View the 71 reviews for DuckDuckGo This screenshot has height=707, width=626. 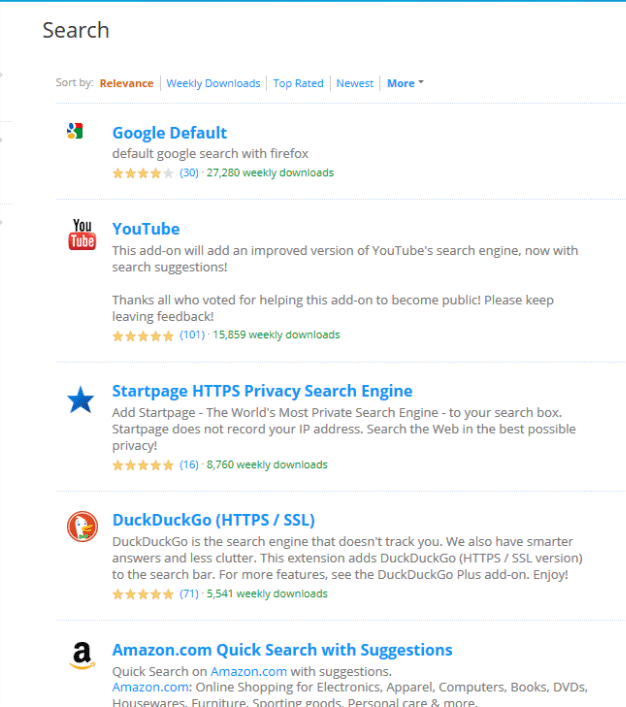[189, 593]
